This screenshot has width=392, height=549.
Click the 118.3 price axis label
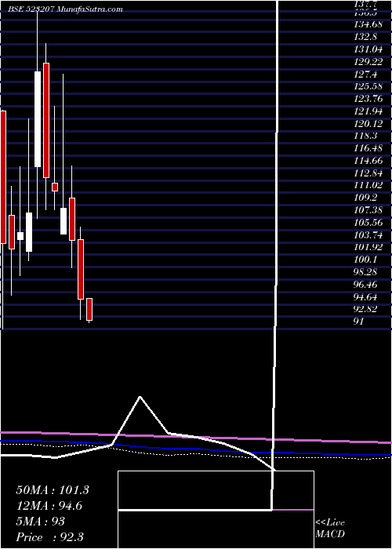(365, 136)
